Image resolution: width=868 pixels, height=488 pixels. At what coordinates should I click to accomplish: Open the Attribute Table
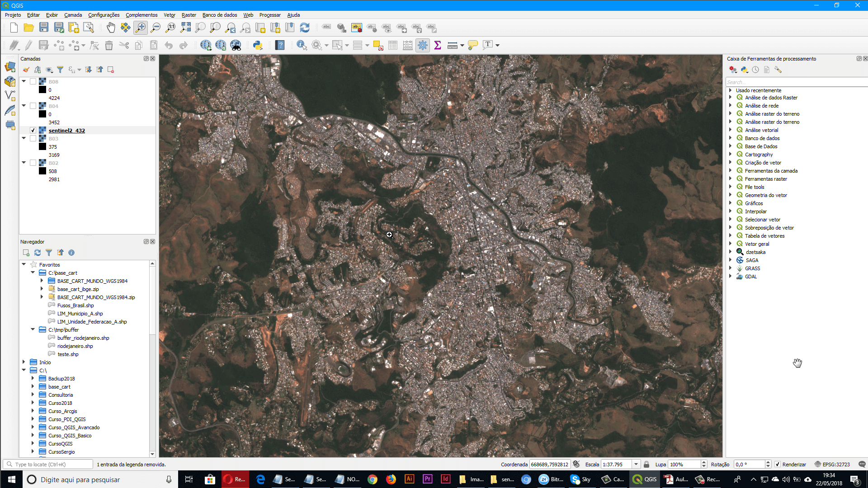click(393, 45)
